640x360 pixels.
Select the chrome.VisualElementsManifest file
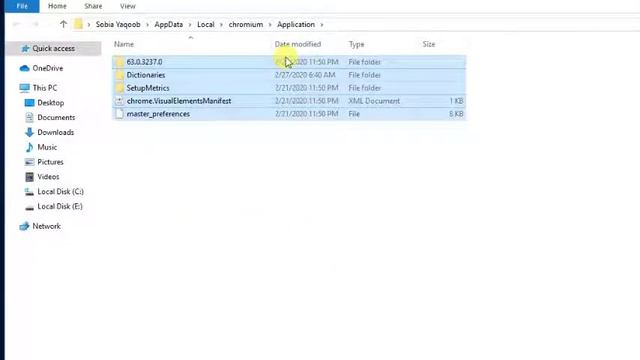pos(289,101)
